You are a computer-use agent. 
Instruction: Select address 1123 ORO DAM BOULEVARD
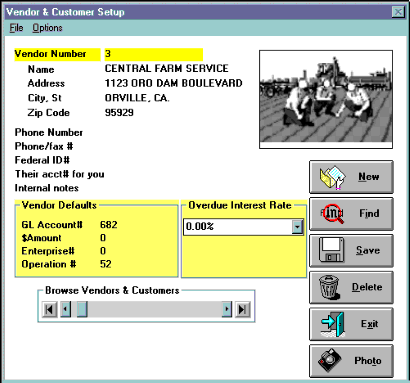click(173, 83)
